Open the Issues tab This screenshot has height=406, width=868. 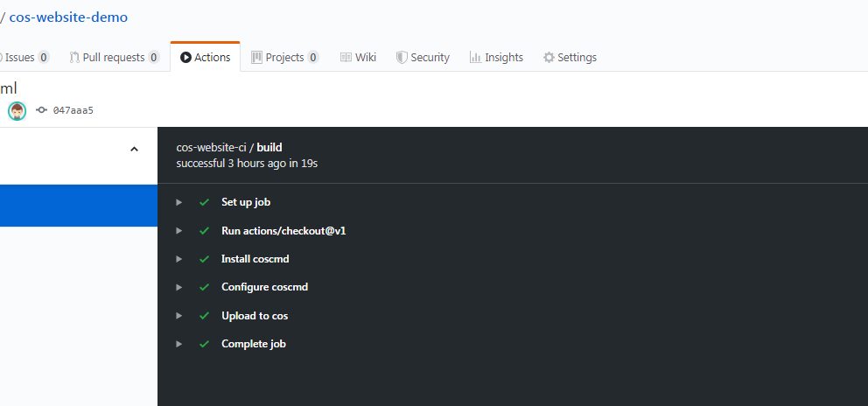point(19,58)
